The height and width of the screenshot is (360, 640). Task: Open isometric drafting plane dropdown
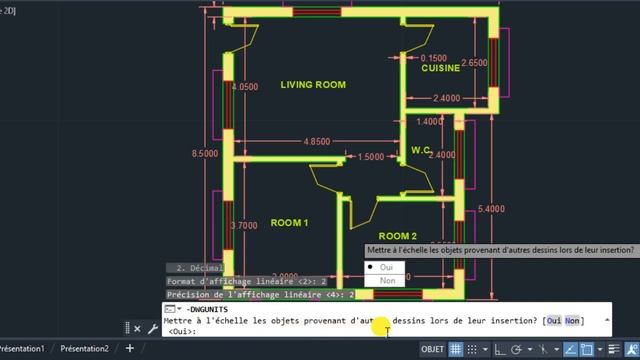(556, 349)
